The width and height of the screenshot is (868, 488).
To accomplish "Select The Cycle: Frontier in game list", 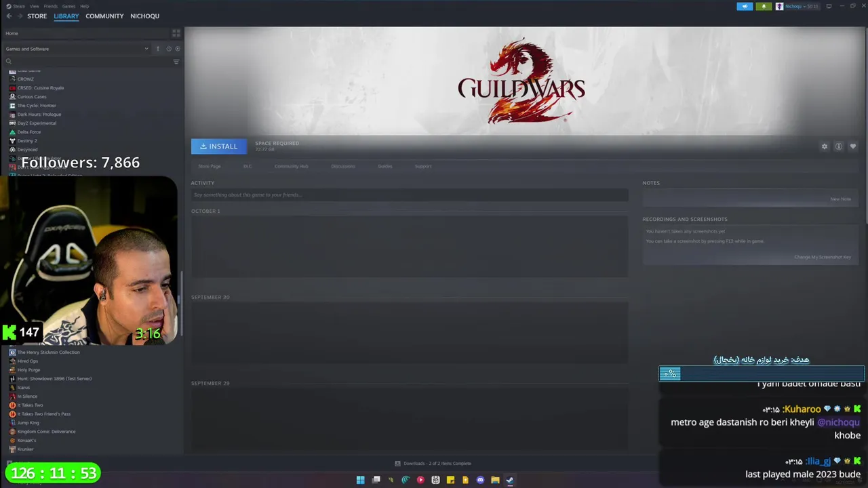I will click(37, 106).
